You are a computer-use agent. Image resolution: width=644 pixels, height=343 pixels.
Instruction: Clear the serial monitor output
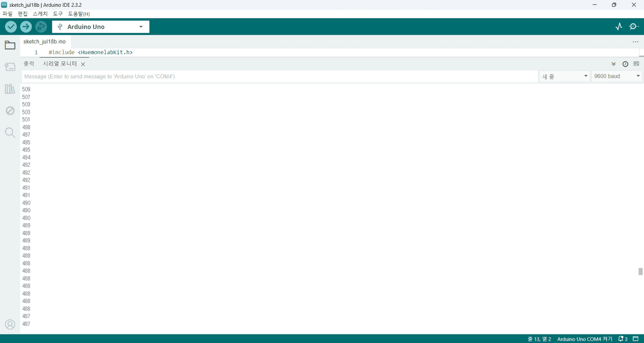(x=636, y=64)
